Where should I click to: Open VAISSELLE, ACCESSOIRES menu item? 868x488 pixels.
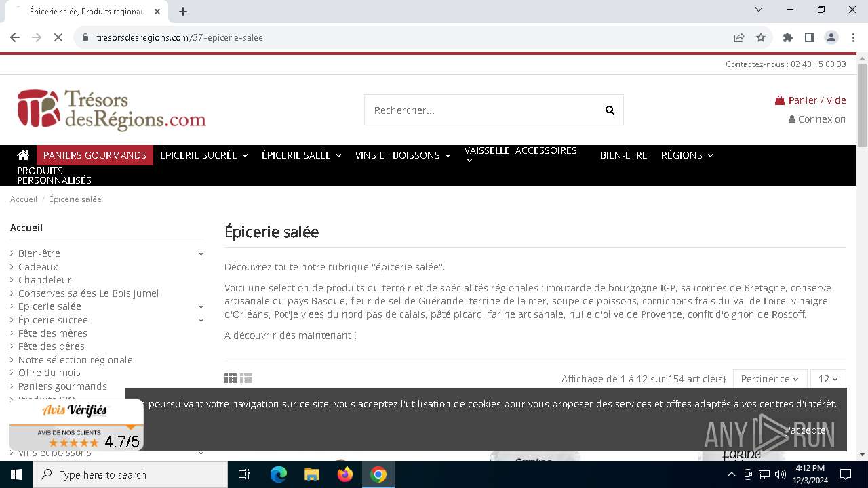(x=521, y=155)
